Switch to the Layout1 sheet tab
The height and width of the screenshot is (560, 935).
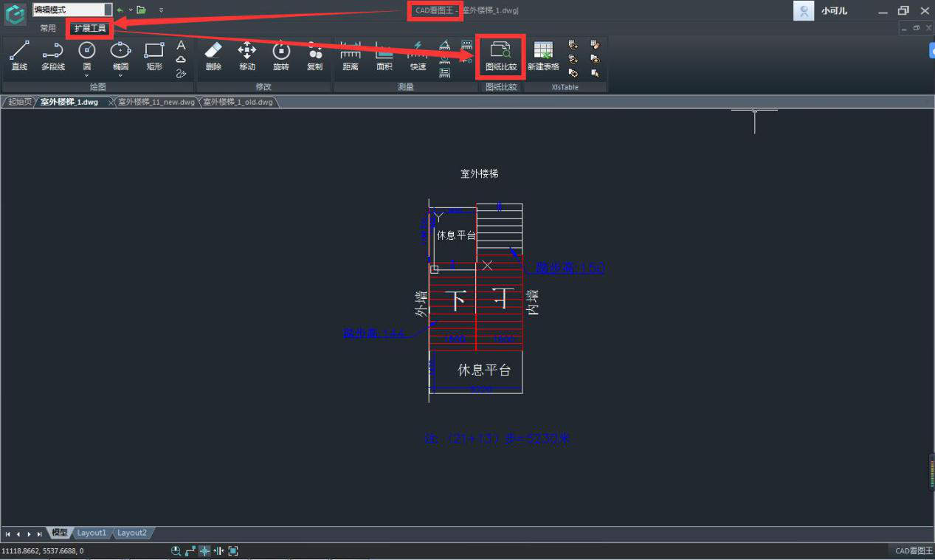click(x=92, y=533)
